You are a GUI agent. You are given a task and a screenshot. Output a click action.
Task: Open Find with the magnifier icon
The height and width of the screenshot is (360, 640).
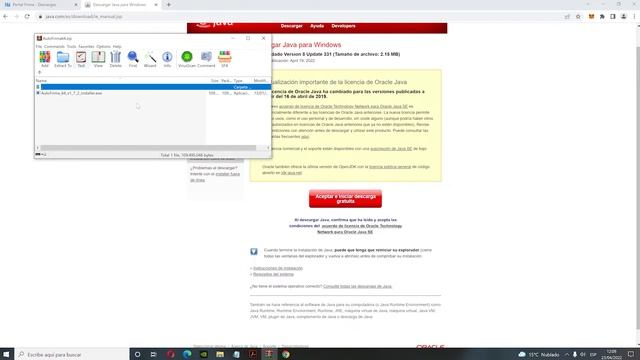(x=133, y=59)
